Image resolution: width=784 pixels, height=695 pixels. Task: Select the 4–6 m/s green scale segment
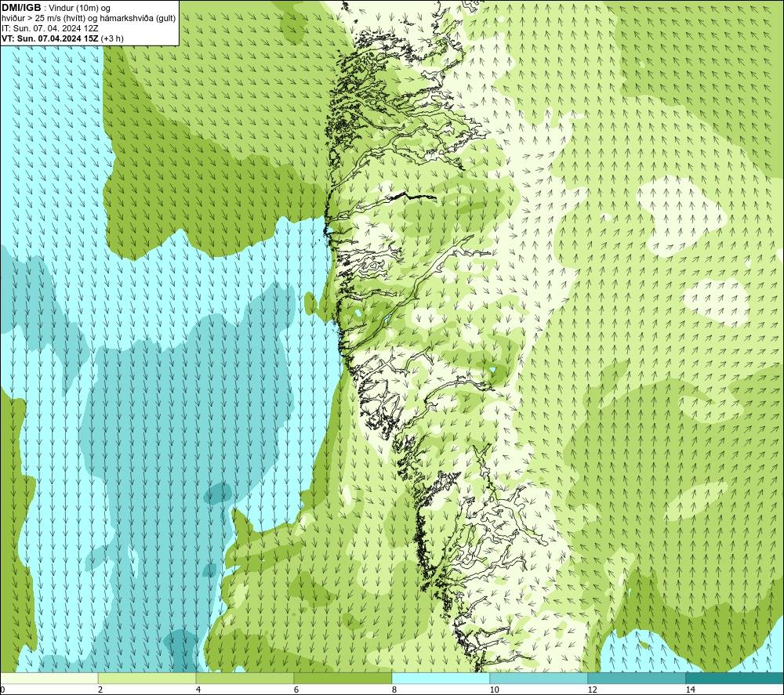coord(245,678)
